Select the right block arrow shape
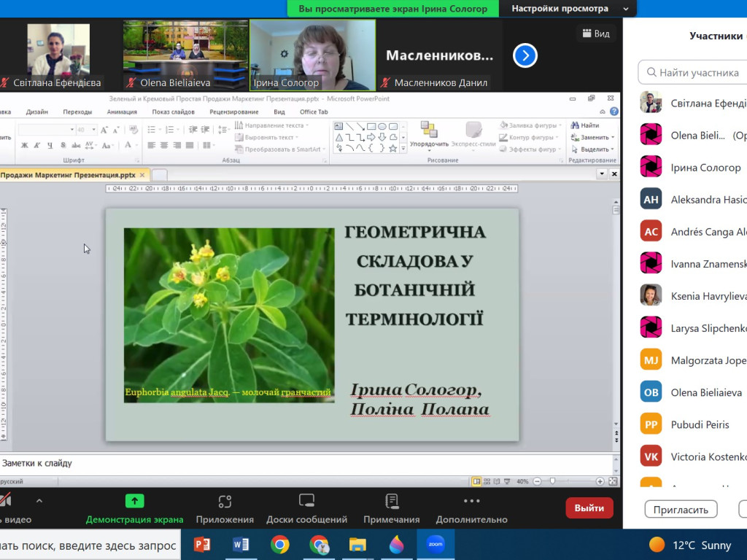The height and width of the screenshot is (560, 747). coord(371,137)
